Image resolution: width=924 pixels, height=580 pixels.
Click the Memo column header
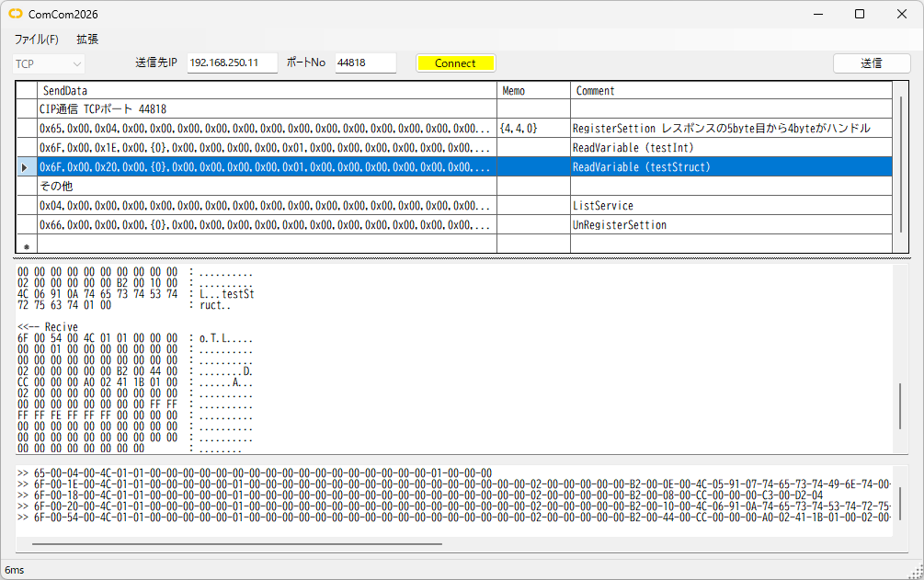tap(532, 91)
